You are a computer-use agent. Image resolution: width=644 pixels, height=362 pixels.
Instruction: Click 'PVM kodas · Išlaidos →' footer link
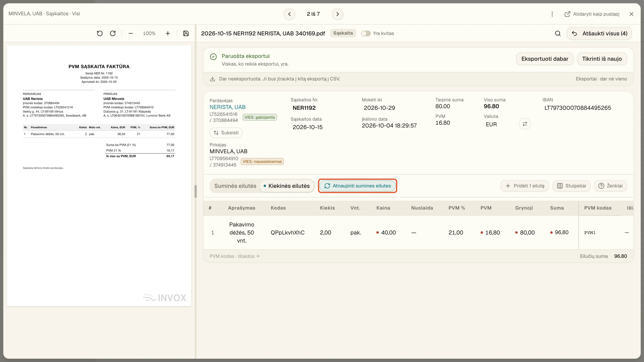pos(234,256)
